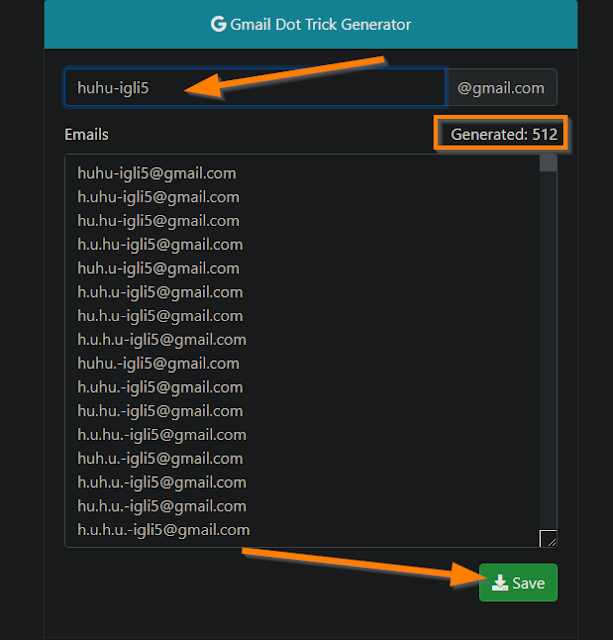Select huh.u.-igli5@gmail.com in the list

(x=160, y=458)
